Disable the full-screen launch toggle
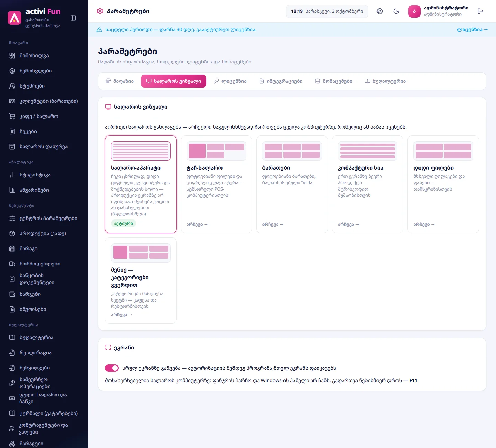The width and height of the screenshot is (496, 448). [112, 368]
